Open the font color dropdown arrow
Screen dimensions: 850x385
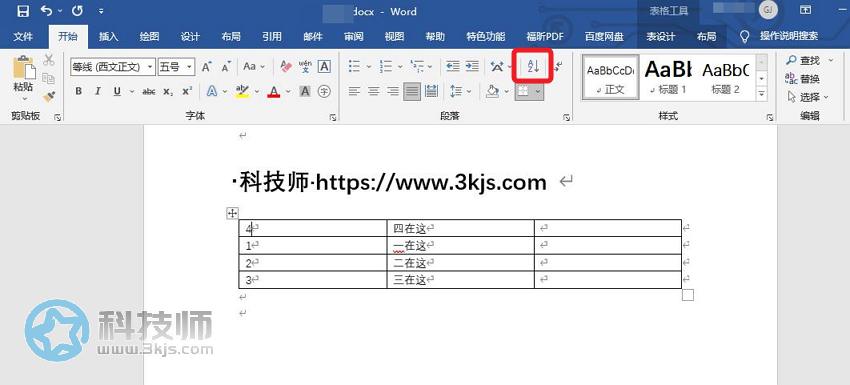[288, 92]
